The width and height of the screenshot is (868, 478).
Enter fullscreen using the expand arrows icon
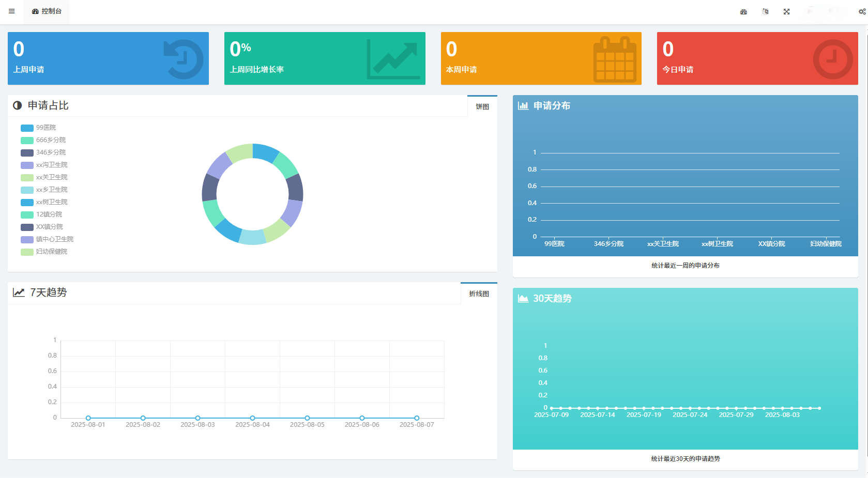click(786, 12)
